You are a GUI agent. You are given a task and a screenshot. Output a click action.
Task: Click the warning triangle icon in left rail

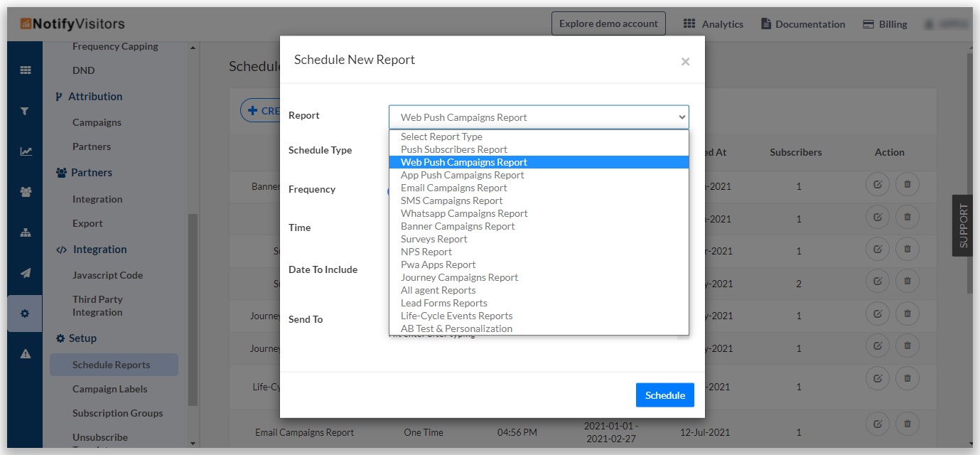26,354
